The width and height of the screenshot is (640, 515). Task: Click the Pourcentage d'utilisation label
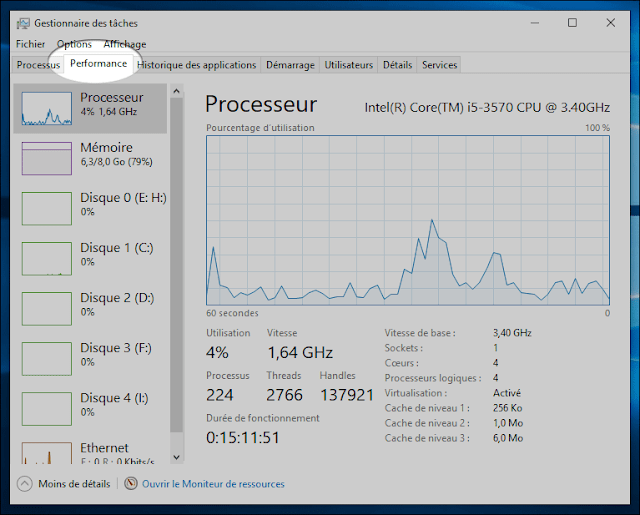[x=260, y=128]
